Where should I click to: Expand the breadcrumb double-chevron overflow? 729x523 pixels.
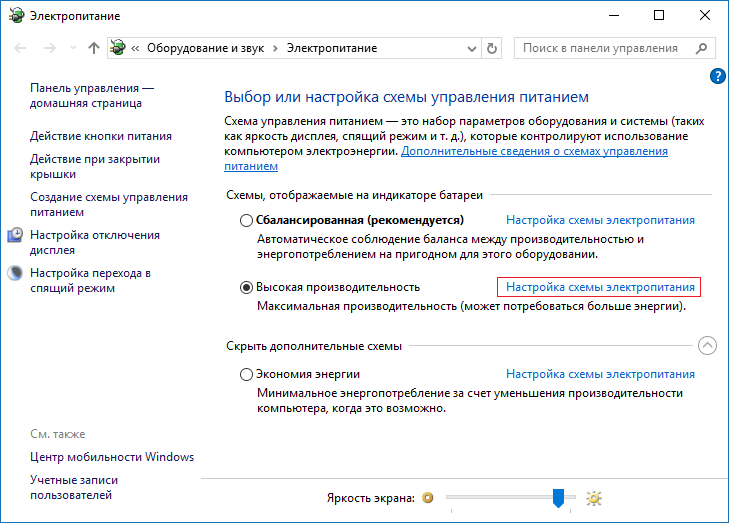135,48
